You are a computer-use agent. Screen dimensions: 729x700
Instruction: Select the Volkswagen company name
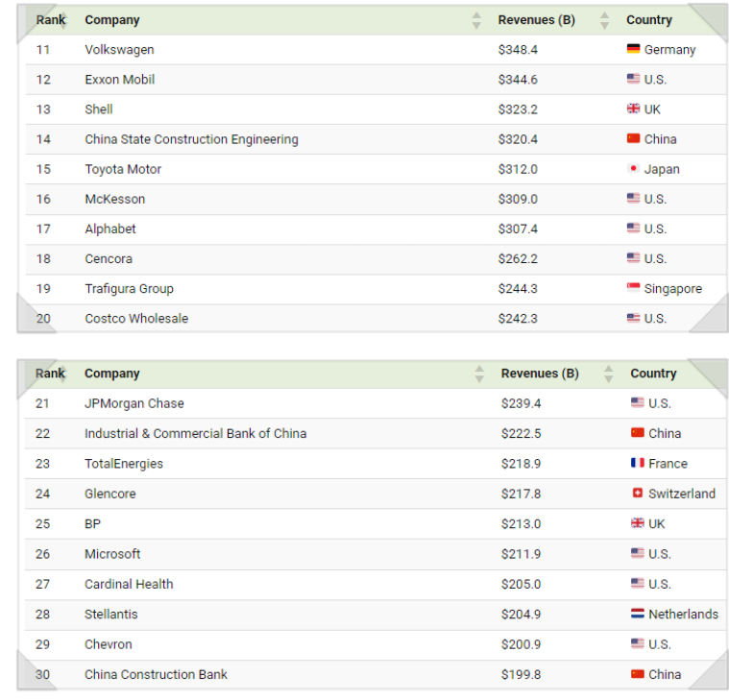click(119, 50)
